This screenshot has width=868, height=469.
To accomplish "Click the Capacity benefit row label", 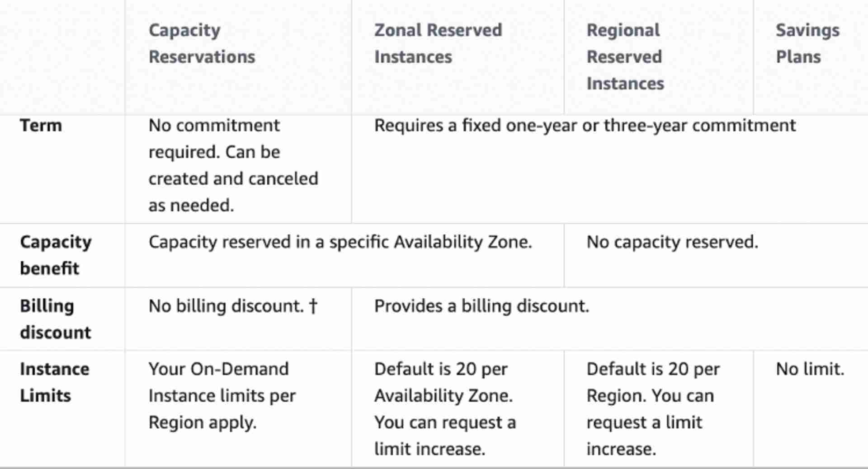I will point(55,255).
